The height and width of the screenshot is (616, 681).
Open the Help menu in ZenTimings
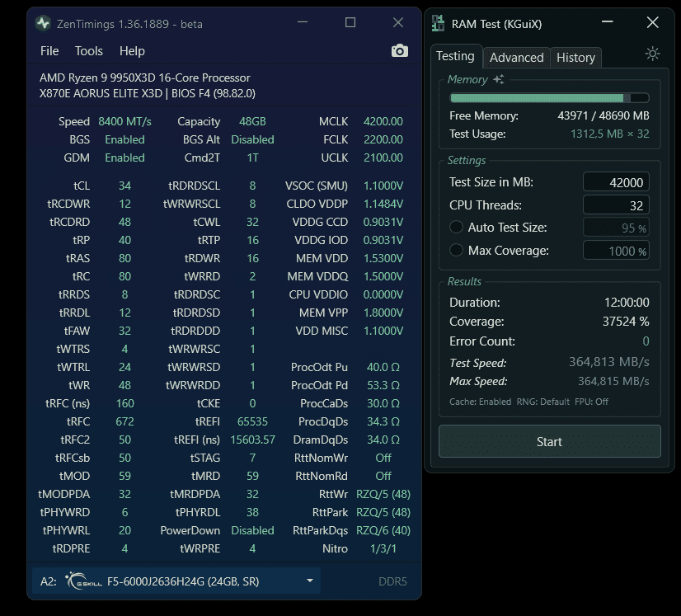(132, 51)
